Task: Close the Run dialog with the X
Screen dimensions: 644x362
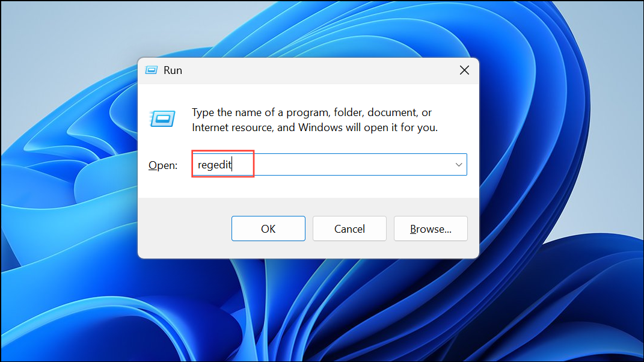Action: [464, 70]
